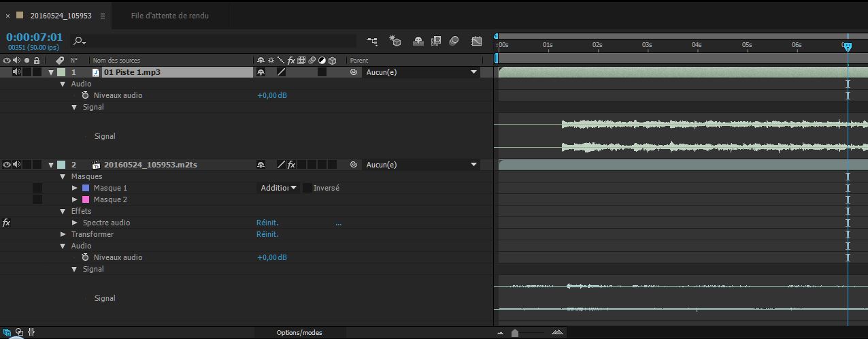
Task: Hide video of layer 20160524_105953.m2ts
Action: [x=7, y=165]
